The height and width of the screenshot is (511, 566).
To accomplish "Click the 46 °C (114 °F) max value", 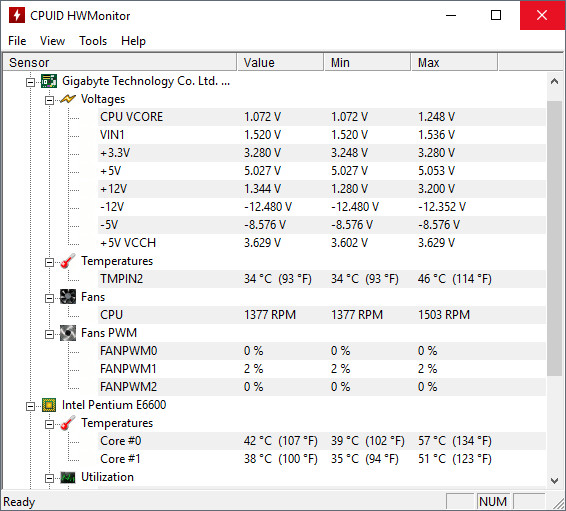I will (x=455, y=279).
